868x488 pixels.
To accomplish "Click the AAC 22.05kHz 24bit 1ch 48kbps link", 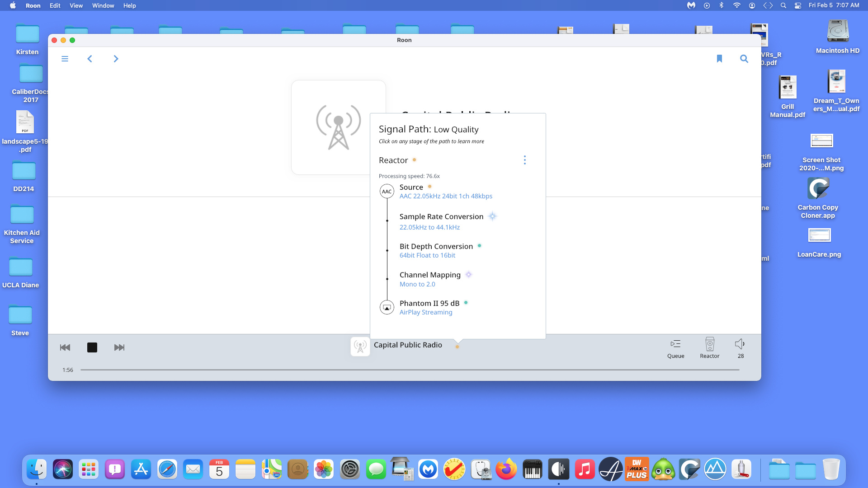I will (446, 196).
